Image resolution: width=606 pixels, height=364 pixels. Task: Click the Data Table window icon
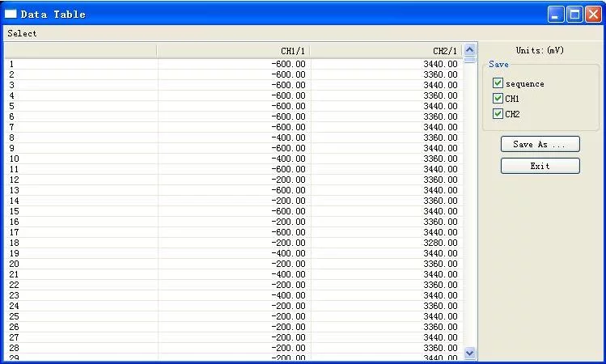pyautogui.click(x=11, y=15)
